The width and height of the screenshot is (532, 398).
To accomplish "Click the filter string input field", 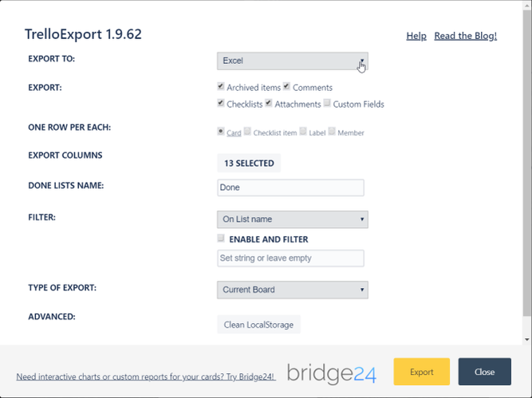I will (290, 258).
